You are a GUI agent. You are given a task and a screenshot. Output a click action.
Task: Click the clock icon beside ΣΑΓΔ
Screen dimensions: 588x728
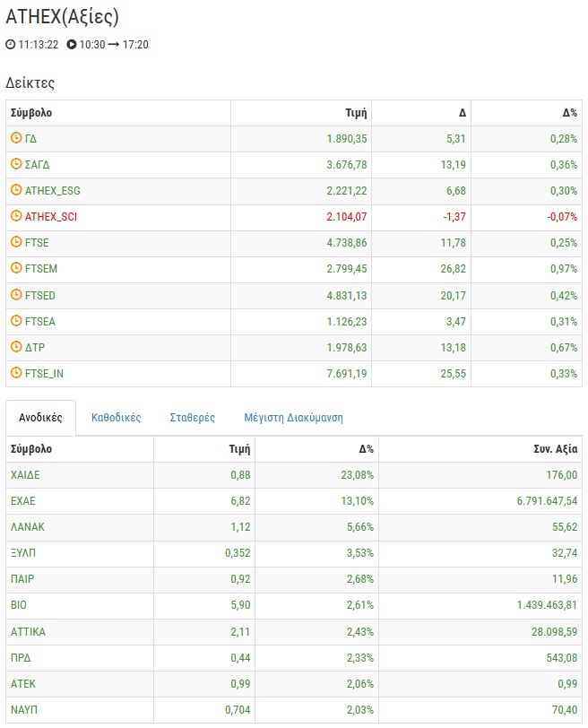coord(16,164)
